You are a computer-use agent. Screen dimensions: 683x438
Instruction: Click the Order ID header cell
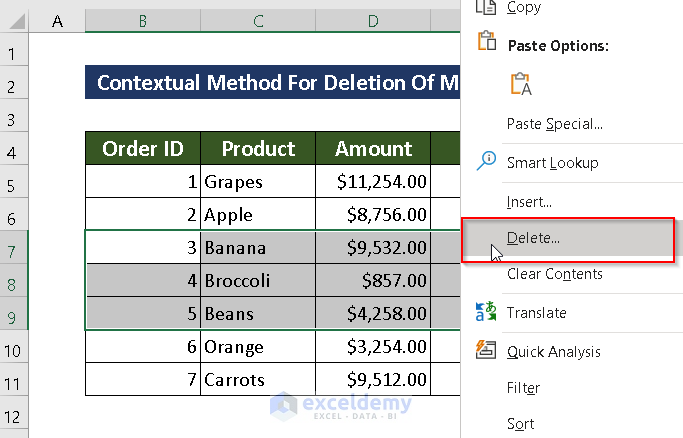click(x=143, y=149)
